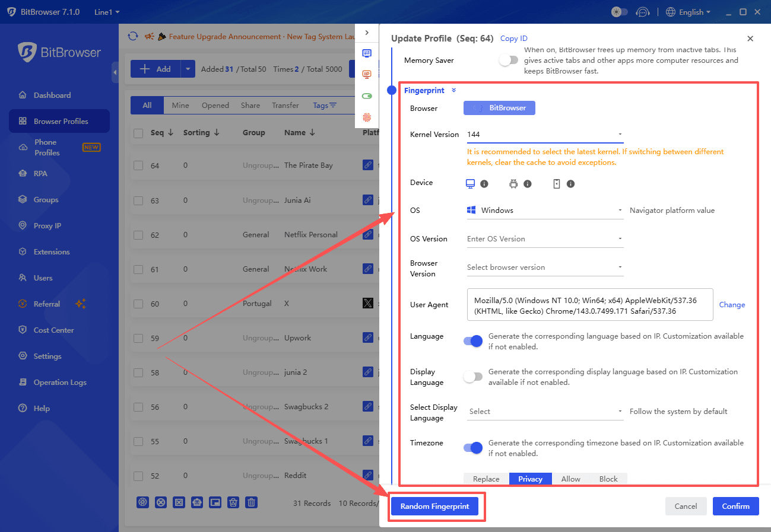Check the checkbox for Seq 62 row
The height and width of the screenshot is (532, 771).
coord(138,235)
